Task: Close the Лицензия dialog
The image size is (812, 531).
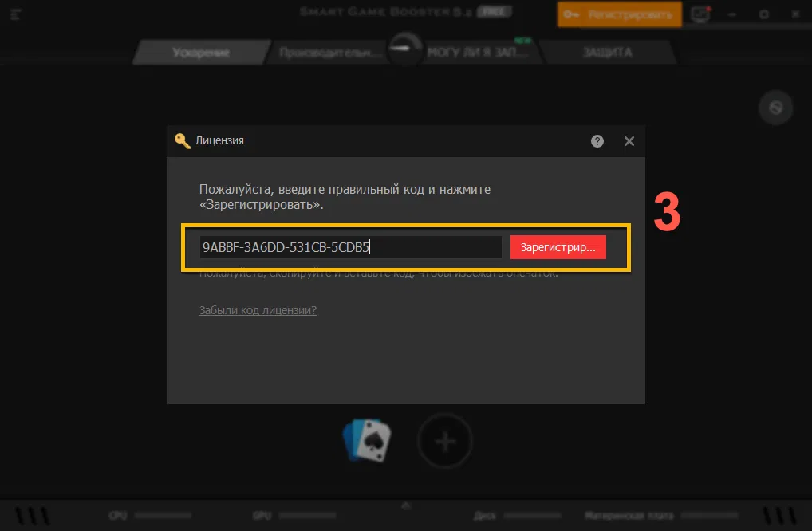Action: pyautogui.click(x=629, y=141)
